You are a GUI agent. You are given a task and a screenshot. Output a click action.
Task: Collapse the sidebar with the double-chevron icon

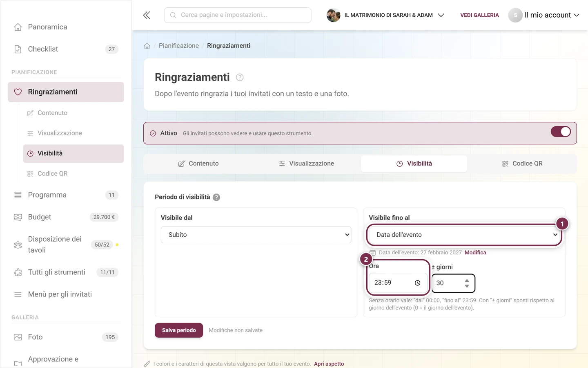pyautogui.click(x=147, y=15)
